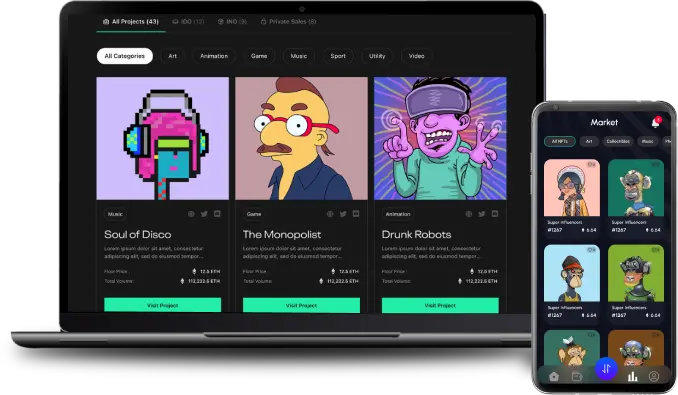Visit Project for Drunk Robots

point(440,305)
